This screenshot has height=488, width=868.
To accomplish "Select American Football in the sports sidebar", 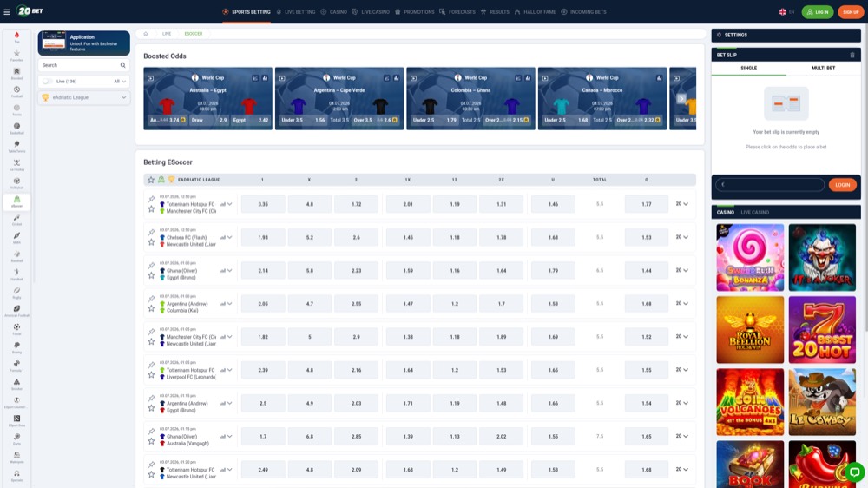I will [x=16, y=312].
